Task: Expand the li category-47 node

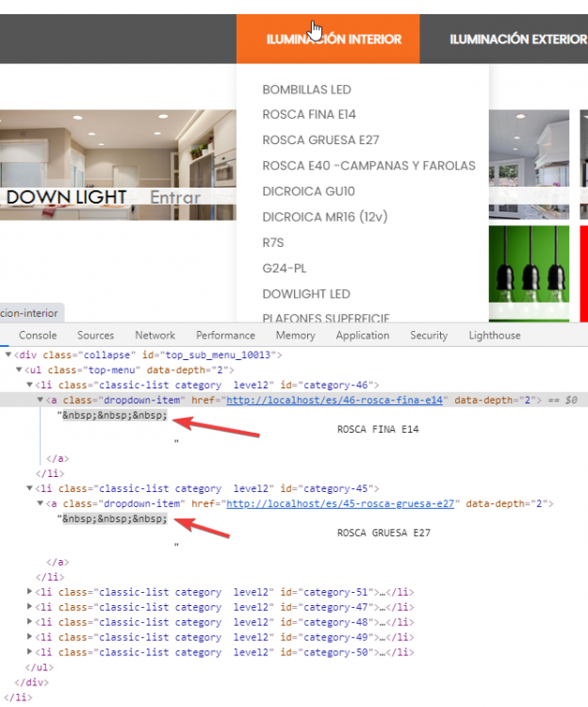Action: (x=30, y=607)
